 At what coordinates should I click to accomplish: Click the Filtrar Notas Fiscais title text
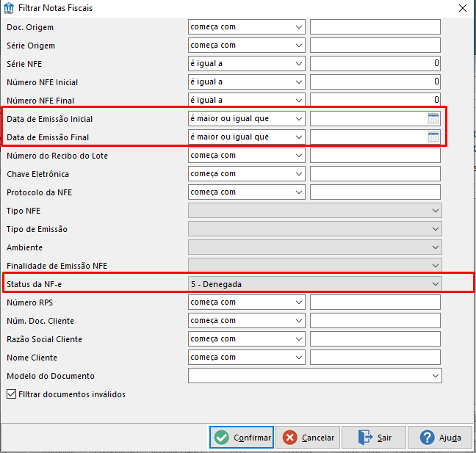[x=55, y=8]
